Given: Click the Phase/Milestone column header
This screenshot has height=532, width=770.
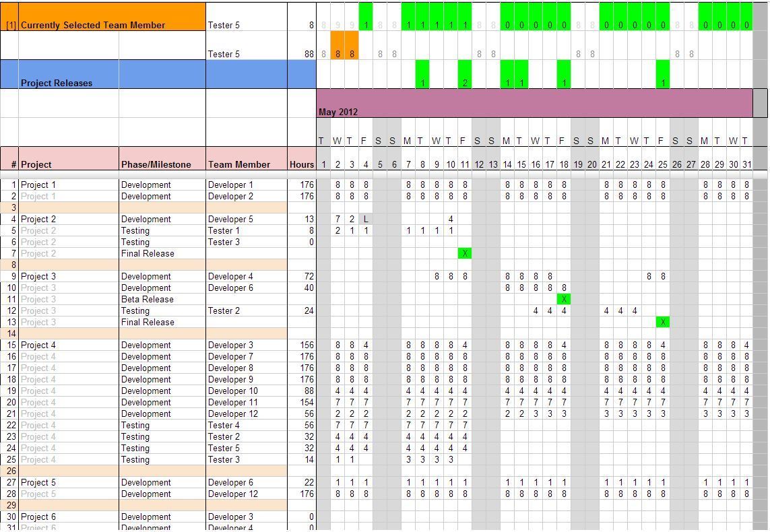Looking at the screenshot, I should tap(162, 164).
